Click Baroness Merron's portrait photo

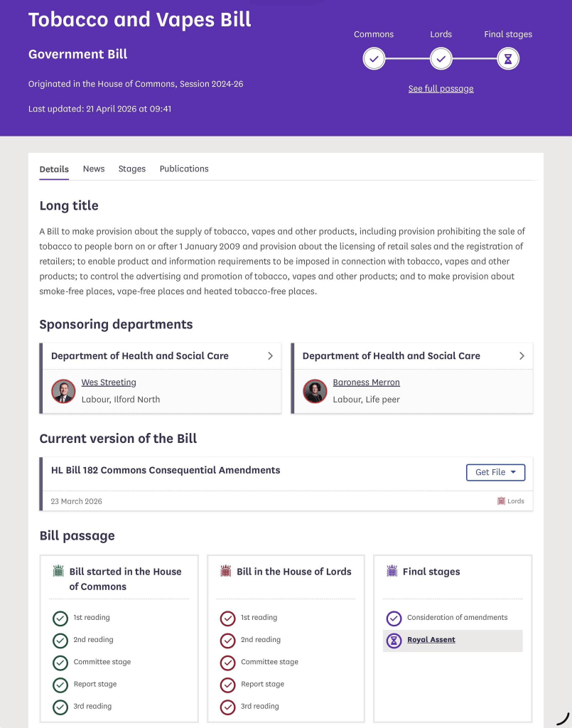click(315, 391)
